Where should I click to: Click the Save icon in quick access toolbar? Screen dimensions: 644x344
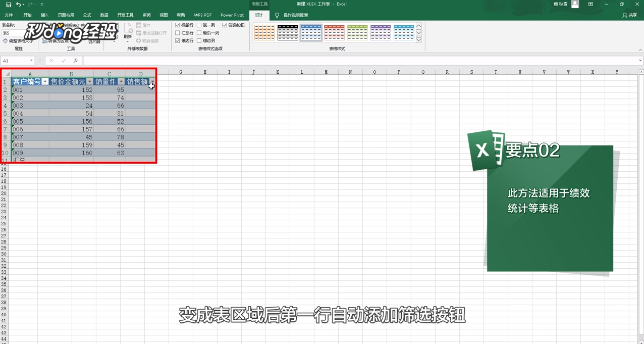(x=9, y=5)
